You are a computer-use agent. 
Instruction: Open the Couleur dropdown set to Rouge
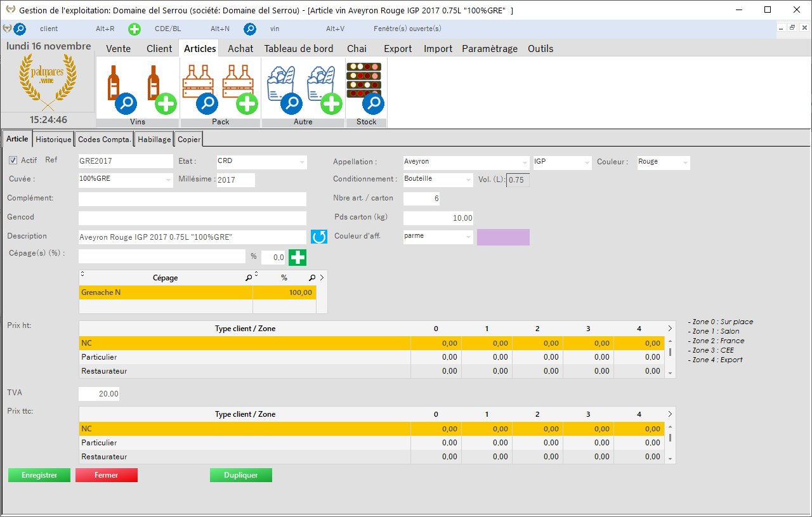[x=685, y=163]
